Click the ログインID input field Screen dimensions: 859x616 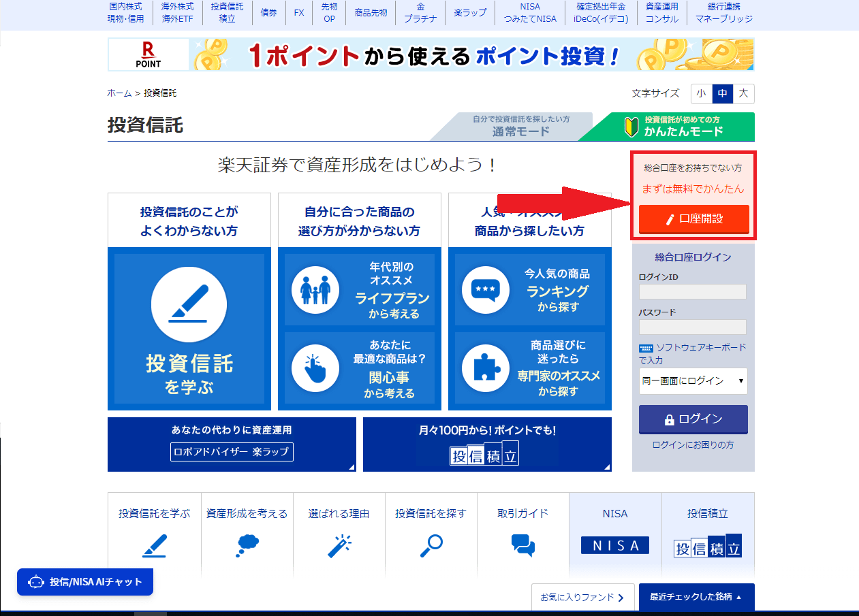(x=693, y=292)
